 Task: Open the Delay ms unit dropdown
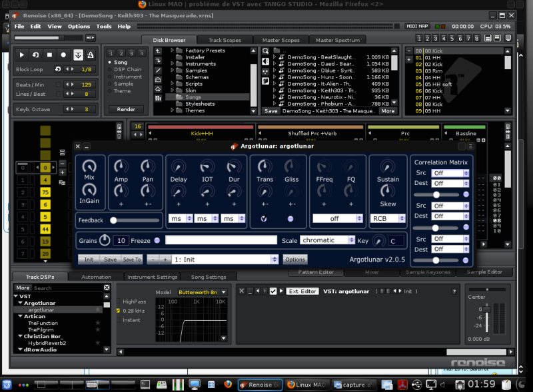coord(181,218)
